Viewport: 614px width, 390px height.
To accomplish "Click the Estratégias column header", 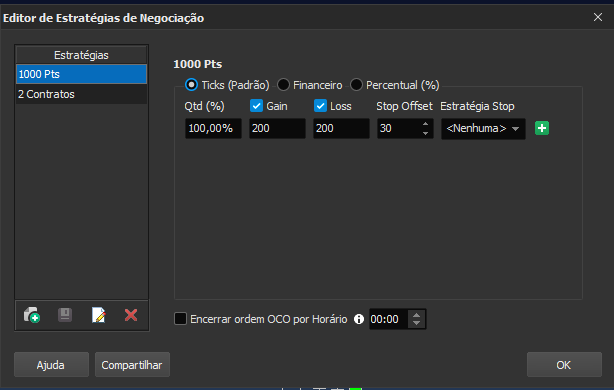I will coord(81,55).
